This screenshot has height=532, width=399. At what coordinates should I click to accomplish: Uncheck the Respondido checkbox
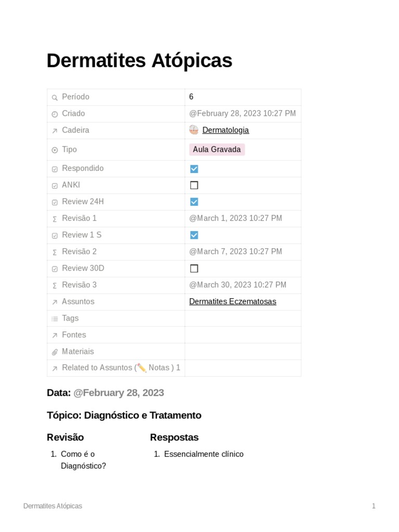click(x=194, y=169)
